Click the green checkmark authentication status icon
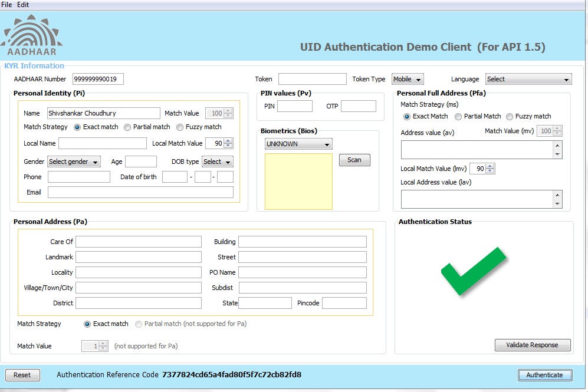Image resolution: width=588 pixels, height=392 pixels. click(x=473, y=271)
